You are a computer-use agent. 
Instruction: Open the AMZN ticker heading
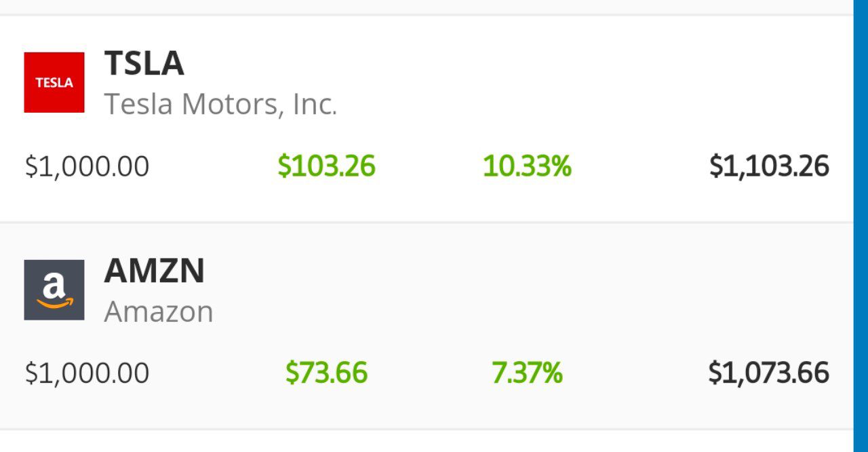[x=154, y=271]
